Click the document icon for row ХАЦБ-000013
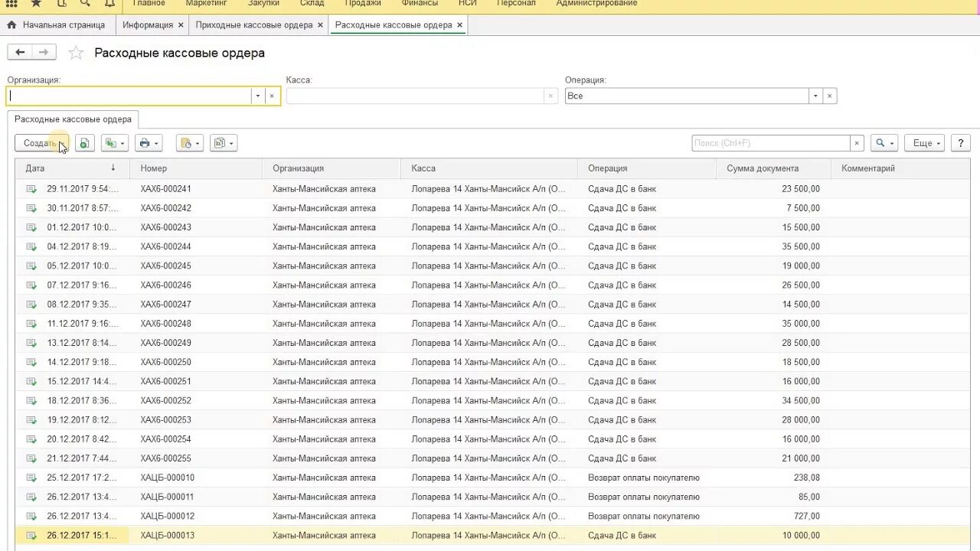The width and height of the screenshot is (980, 551). pyautogui.click(x=31, y=535)
